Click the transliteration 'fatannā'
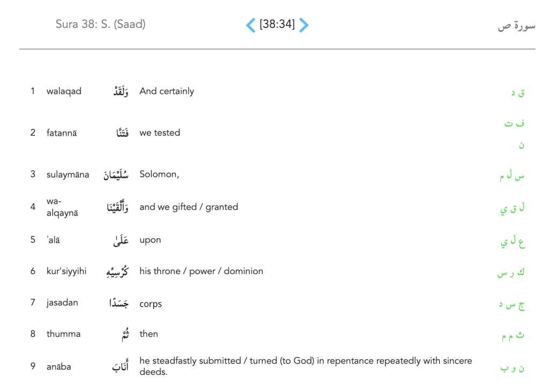Screen dimensions: 549x392 point(62,132)
